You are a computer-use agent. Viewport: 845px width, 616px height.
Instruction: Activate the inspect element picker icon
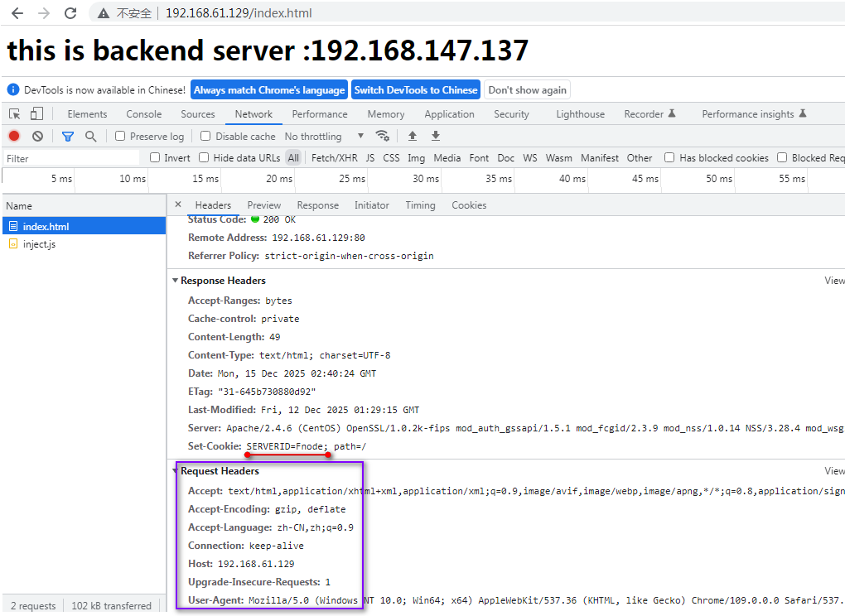pos(15,114)
